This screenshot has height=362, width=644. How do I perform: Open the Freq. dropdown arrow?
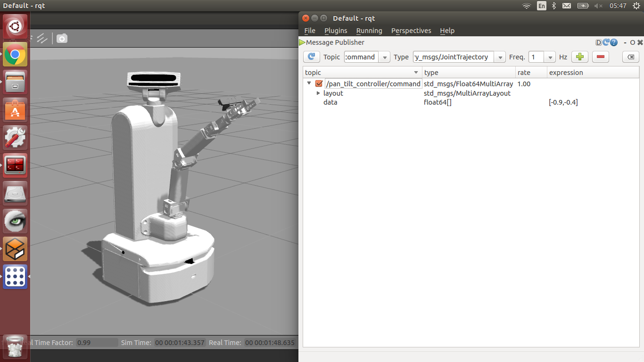click(550, 57)
